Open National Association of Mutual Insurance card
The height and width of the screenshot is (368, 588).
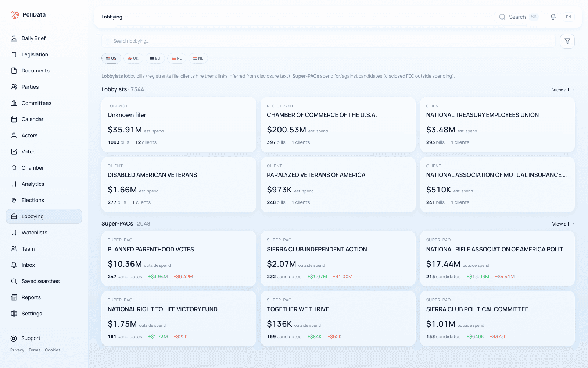tap(497, 184)
